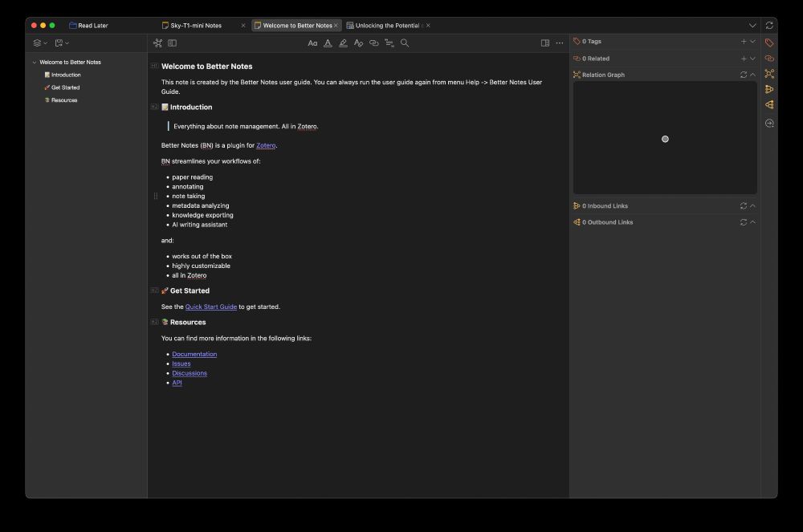Open the list all tabs chevron
Screen dimensions: 803x532
pyautogui.click(x=752, y=25)
